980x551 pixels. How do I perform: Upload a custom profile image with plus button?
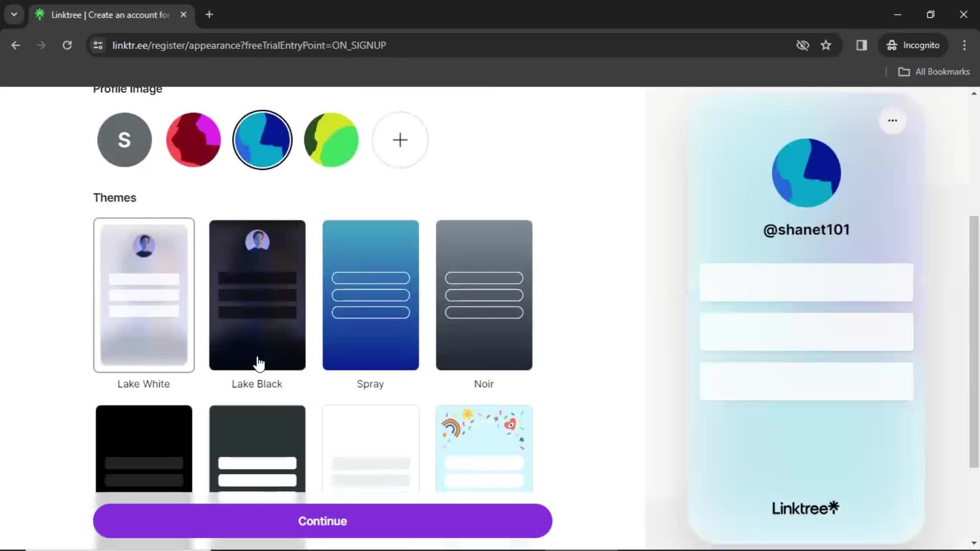click(400, 140)
